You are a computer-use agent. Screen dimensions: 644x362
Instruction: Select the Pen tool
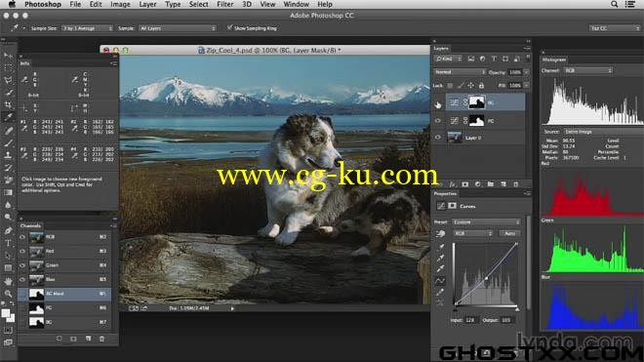(x=8, y=230)
